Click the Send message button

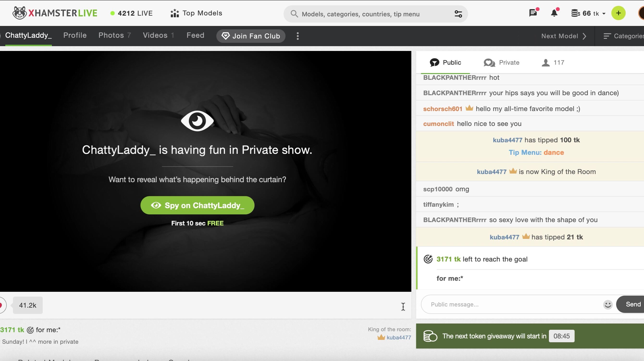point(631,304)
